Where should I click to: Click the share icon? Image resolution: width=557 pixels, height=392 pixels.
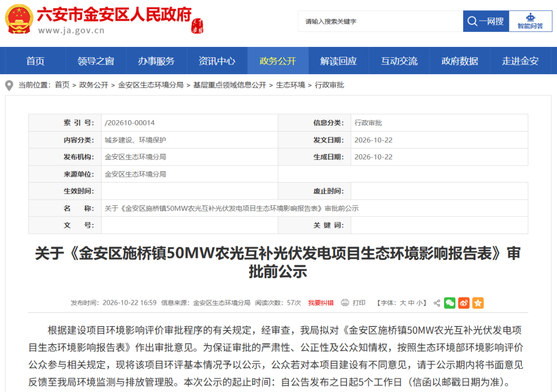point(437,303)
